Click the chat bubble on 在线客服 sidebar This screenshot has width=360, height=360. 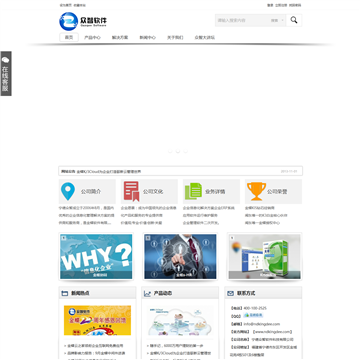click(x=6, y=60)
